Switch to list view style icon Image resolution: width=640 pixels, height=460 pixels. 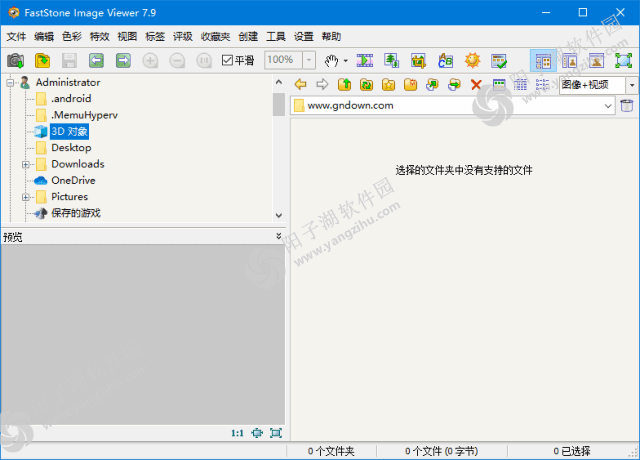coord(542,84)
